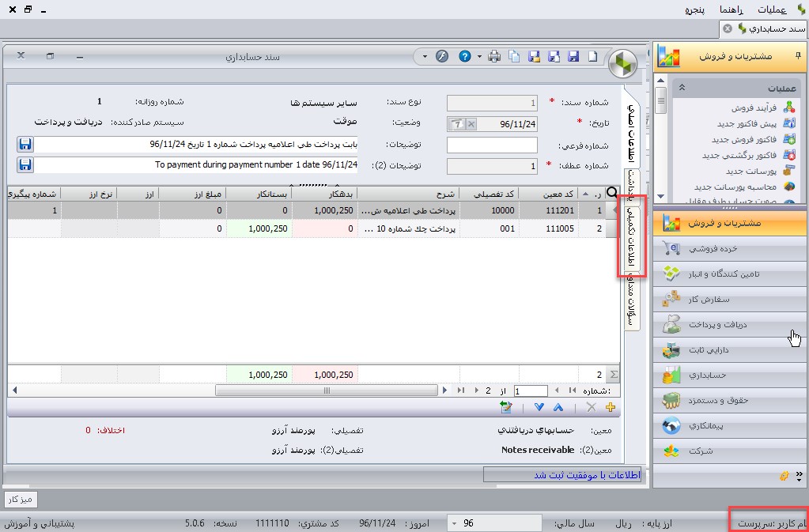Open the calendar picker for تاریخ
The height and width of the screenshot is (532, 809).
coord(457,124)
